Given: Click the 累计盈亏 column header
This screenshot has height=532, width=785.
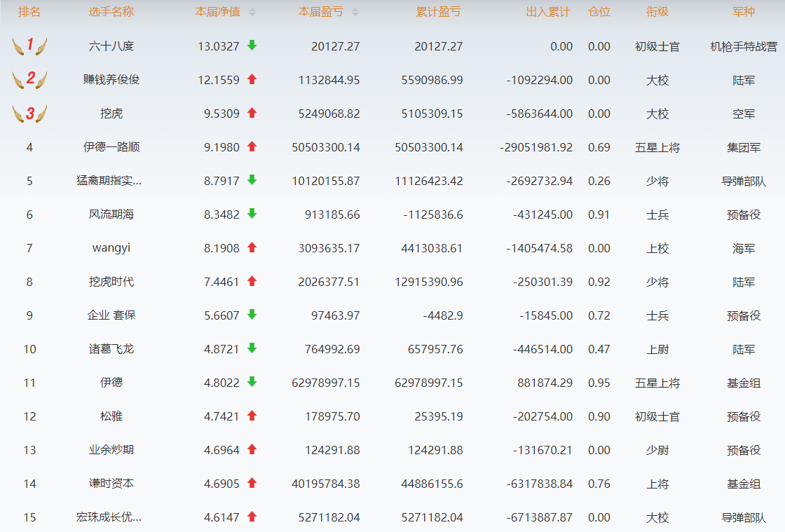Looking at the screenshot, I should [439, 12].
